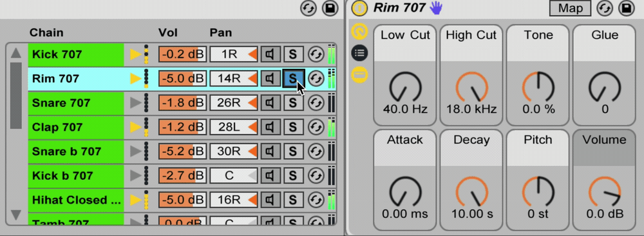
Task: Solo the Hihat Closed chain
Action: [x=293, y=200]
